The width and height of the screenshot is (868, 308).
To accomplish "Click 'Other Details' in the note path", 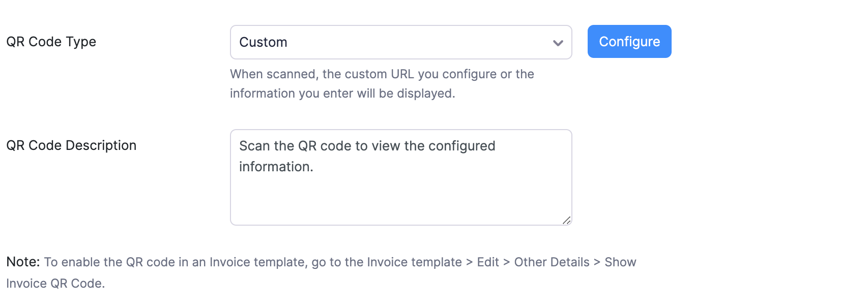I will pyautogui.click(x=552, y=262).
